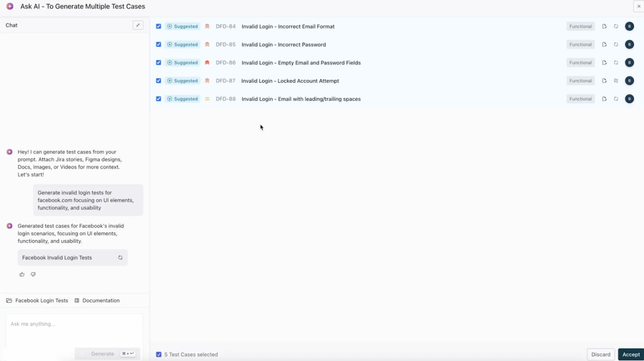This screenshot has height=361, width=644.
Task: Open the Functional tag on DFD-84
Action: point(580,26)
